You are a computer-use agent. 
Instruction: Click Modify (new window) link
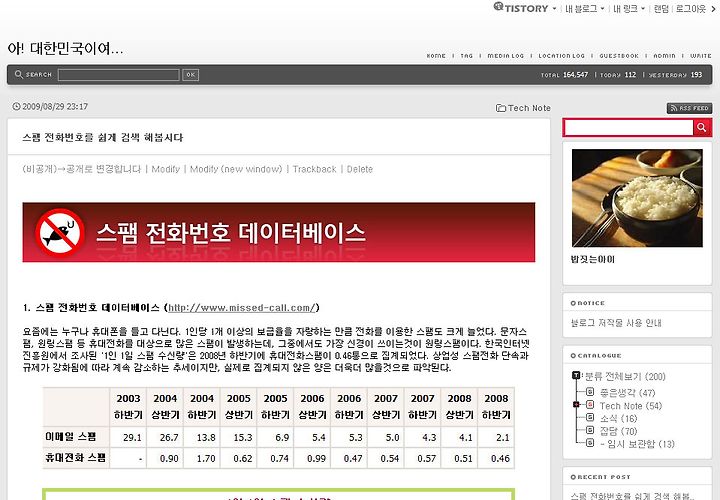(x=236, y=169)
